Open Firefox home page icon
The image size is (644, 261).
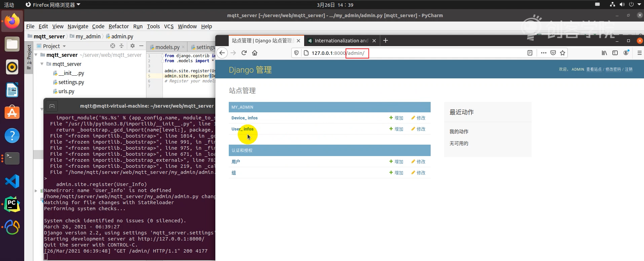[255, 53]
